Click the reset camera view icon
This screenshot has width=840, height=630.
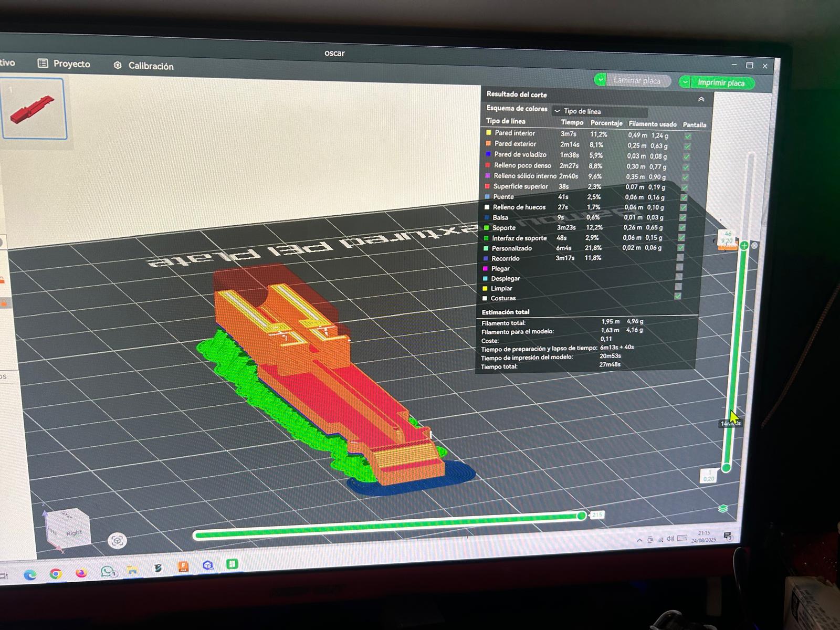click(117, 541)
